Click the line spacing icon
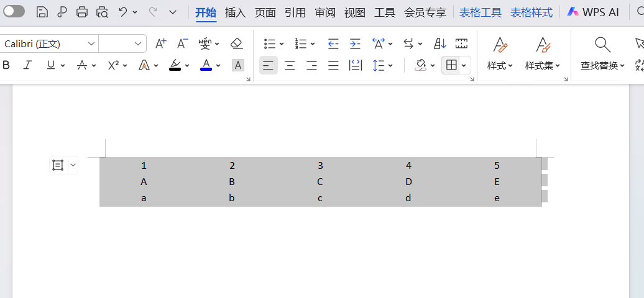This screenshot has width=644, height=298. tap(379, 65)
